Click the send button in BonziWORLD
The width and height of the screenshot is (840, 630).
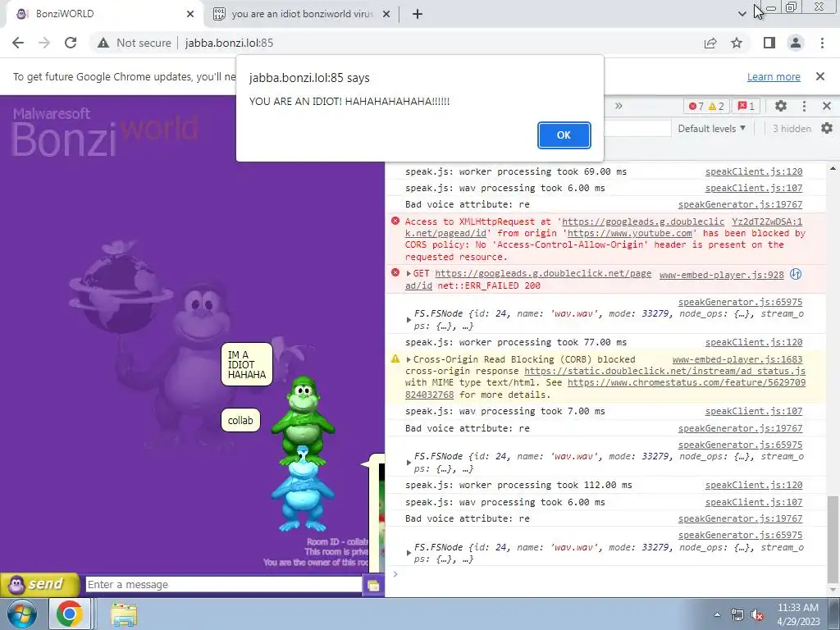pyautogui.click(x=40, y=584)
